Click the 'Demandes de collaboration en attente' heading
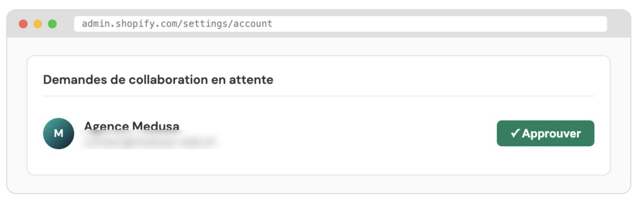The height and width of the screenshot is (203, 644). (x=158, y=80)
